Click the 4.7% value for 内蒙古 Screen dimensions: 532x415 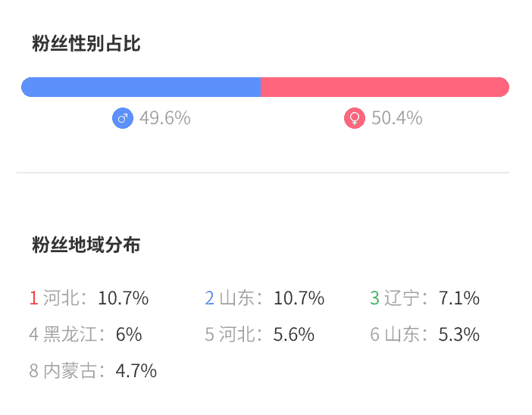click(136, 371)
